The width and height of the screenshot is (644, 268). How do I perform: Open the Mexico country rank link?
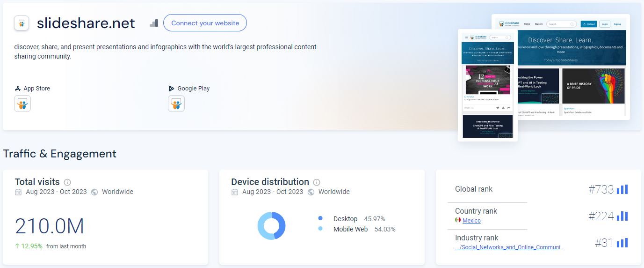(x=471, y=220)
